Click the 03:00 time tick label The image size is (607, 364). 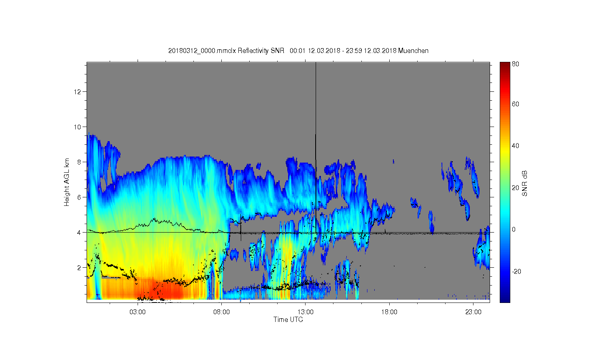tap(138, 312)
